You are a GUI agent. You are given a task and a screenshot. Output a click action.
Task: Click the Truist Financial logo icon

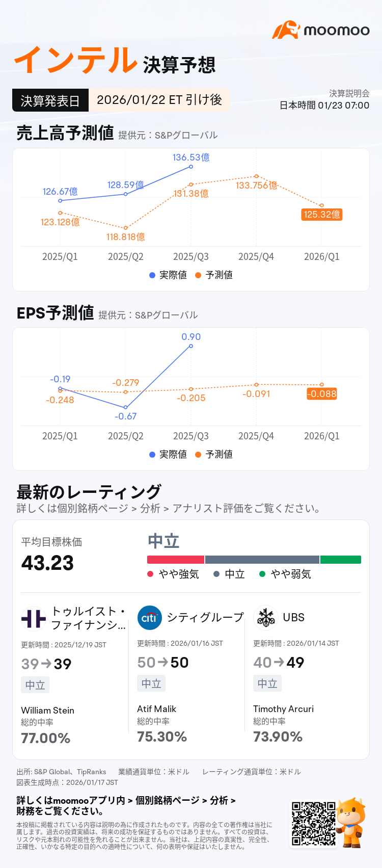coord(34,619)
